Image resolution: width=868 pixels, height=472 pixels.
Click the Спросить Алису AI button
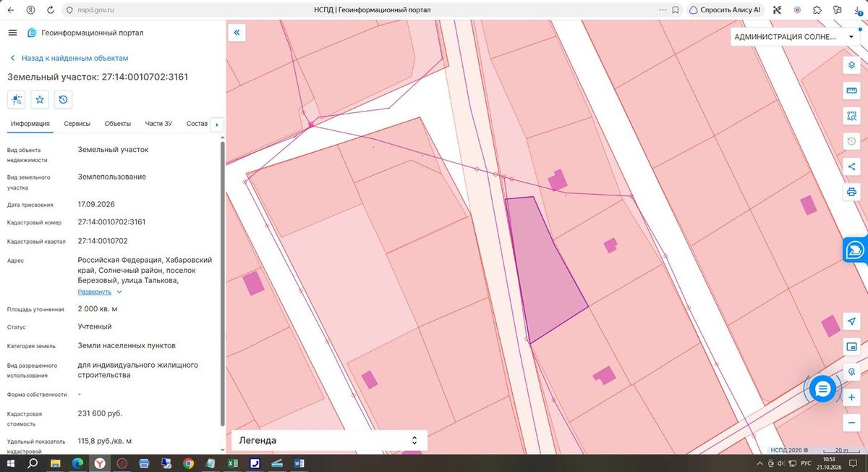[x=724, y=10]
